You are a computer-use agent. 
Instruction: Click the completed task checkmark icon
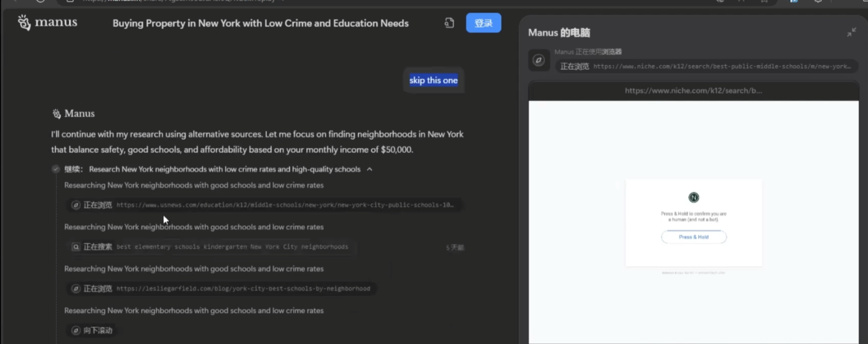click(56, 169)
